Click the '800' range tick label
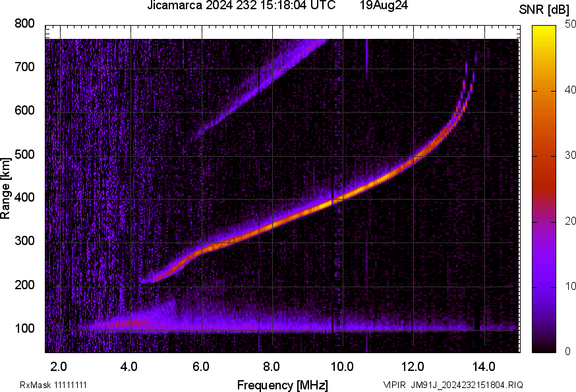This screenshot has height=392, width=576. coord(24,24)
